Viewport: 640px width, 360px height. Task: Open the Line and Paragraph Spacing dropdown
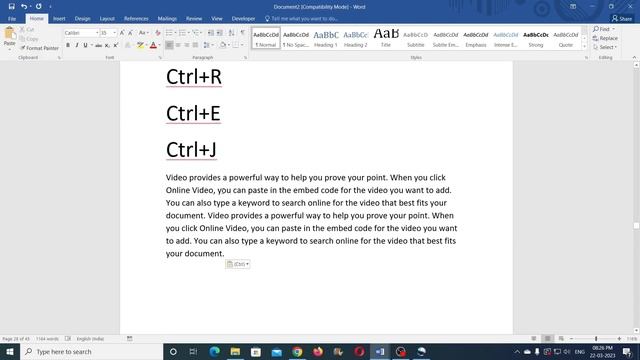click(x=208, y=45)
